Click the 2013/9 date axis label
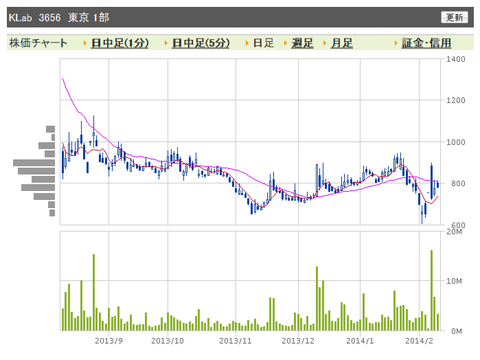Viewport: 480px width, 360px height. pos(109,341)
